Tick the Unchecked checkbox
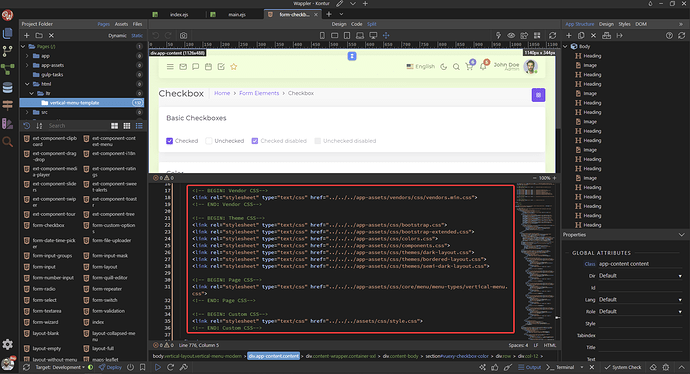 (x=209, y=141)
